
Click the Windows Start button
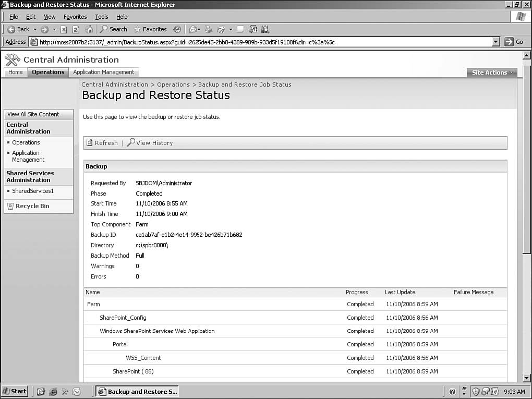[x=15, y=391]
